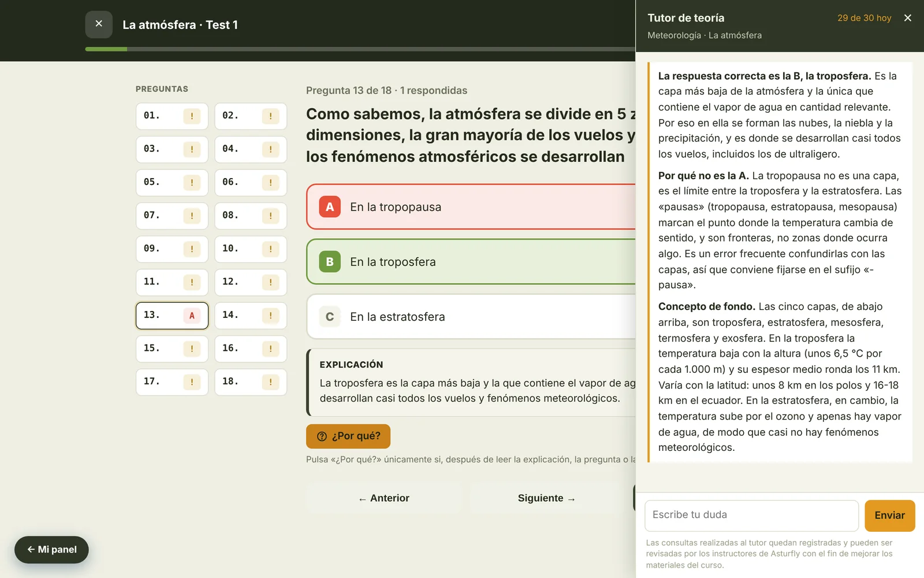Select question 06 tile
924x578 pixels.
251,183
